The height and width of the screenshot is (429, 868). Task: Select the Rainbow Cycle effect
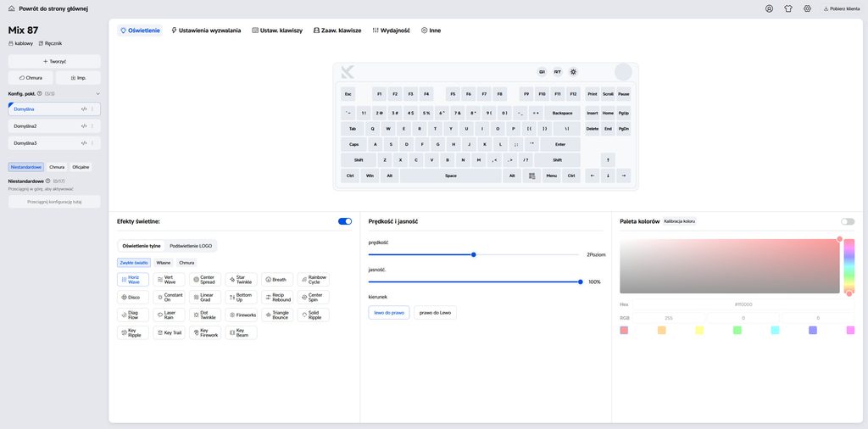click(313, 280)
